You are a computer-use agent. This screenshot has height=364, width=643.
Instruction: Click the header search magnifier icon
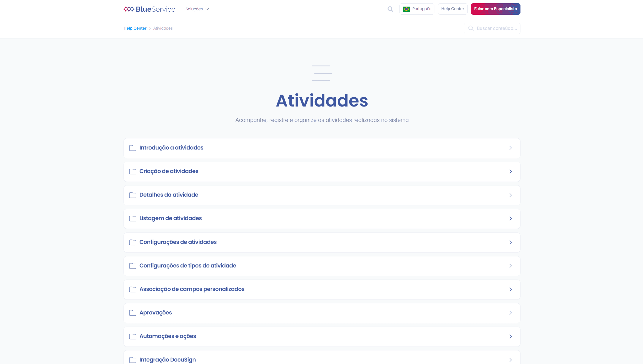tap(390, 9)
